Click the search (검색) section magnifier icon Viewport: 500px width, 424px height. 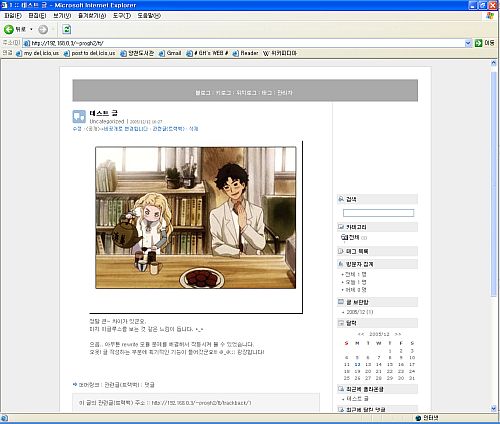[341, 199]
